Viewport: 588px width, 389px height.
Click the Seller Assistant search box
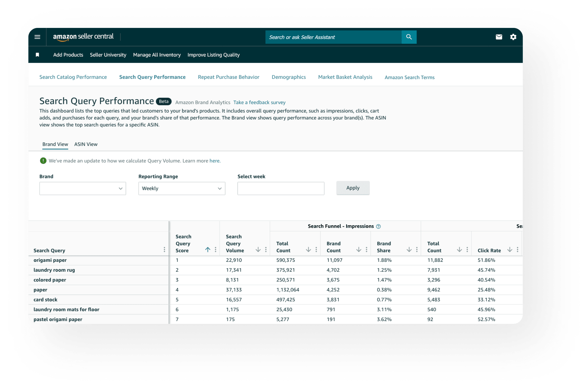click(x=333, y=37)
